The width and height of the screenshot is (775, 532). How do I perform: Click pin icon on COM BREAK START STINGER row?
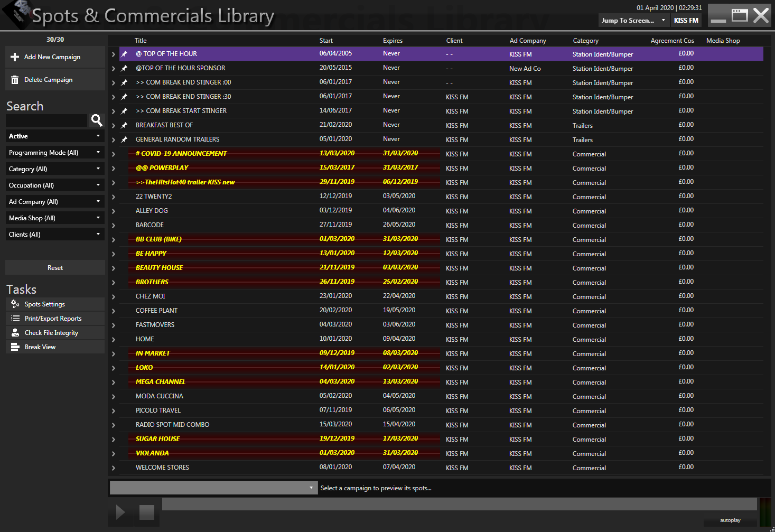[124, 111]
